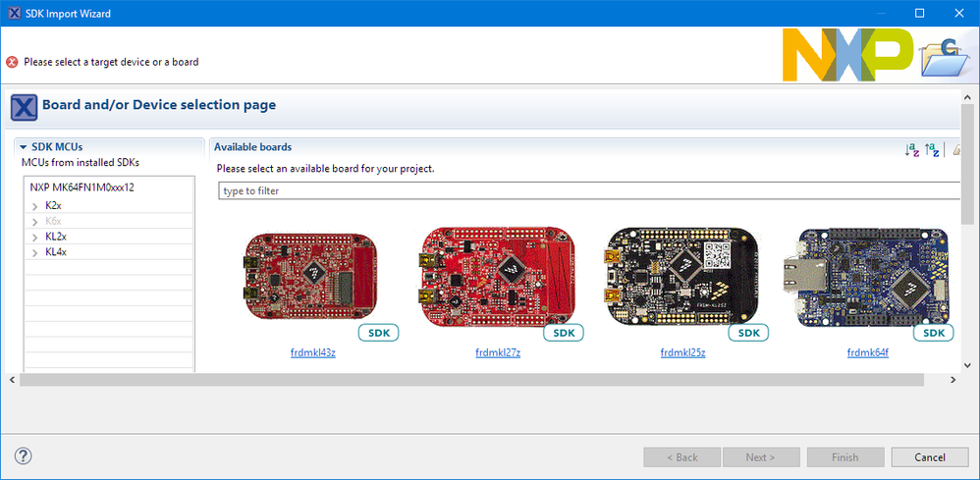Image resolution: width=980 pixels, height=480 pixels.
Task: Click 'Board and/or Device selection page' heading
Action: click(x=159, y=105)
